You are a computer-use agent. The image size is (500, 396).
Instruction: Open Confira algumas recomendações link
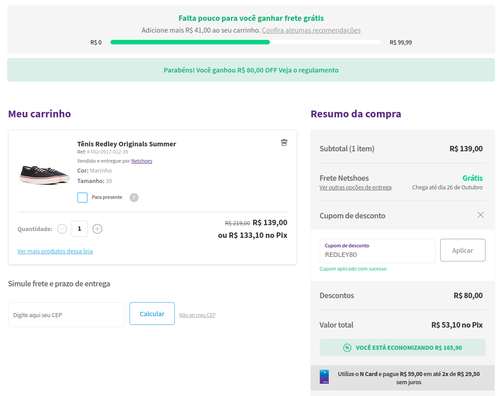click(x=311, y=30)
